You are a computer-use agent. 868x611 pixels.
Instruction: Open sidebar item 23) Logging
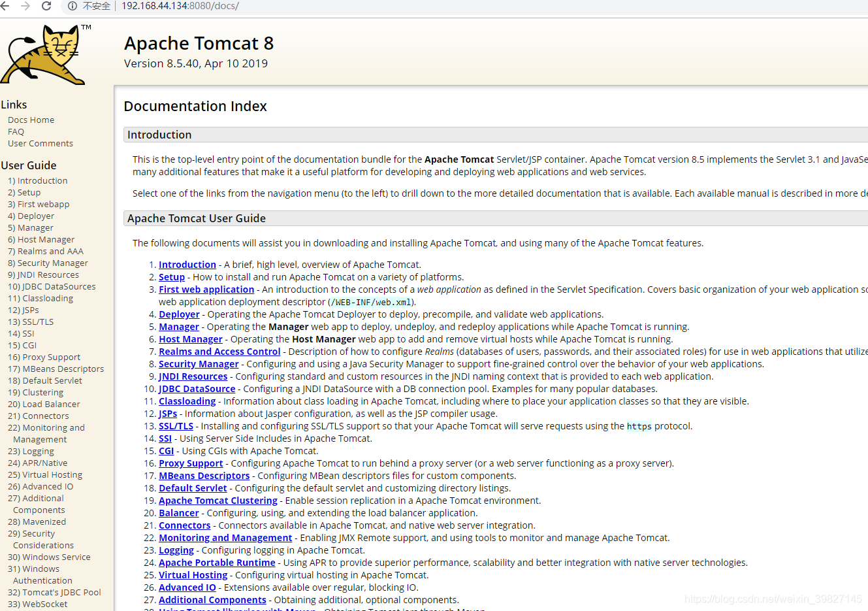pyautogui.click(x=31, y=452)
